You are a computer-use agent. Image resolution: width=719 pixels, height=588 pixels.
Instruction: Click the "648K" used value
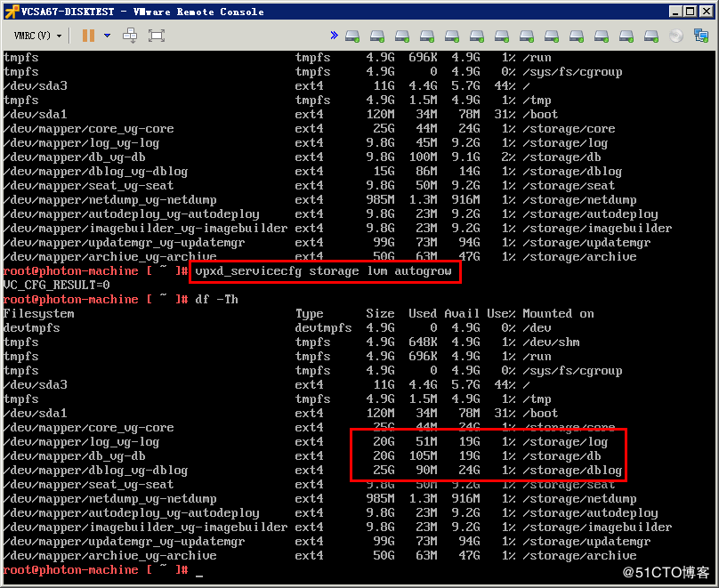point(423,342)
